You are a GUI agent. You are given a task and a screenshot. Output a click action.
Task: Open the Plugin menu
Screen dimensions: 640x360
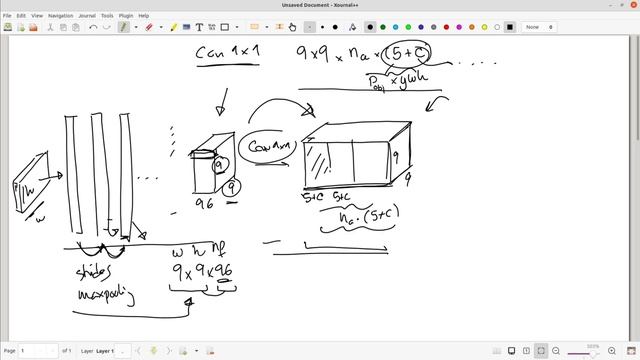pyautogui.click(x=126, y=16)
